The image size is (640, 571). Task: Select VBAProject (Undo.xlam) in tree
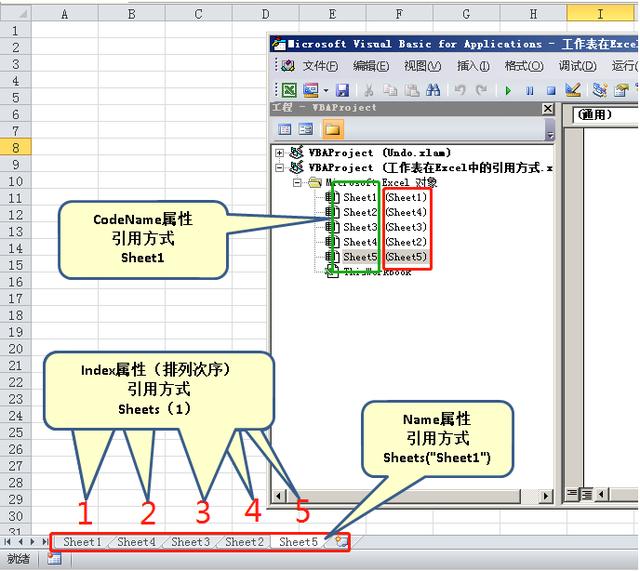380,153
